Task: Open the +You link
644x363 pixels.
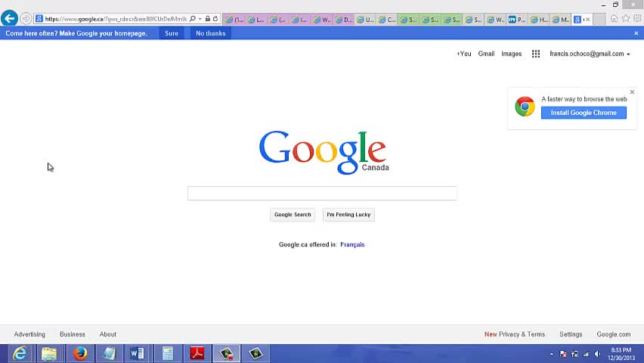Action: (464, 54)
